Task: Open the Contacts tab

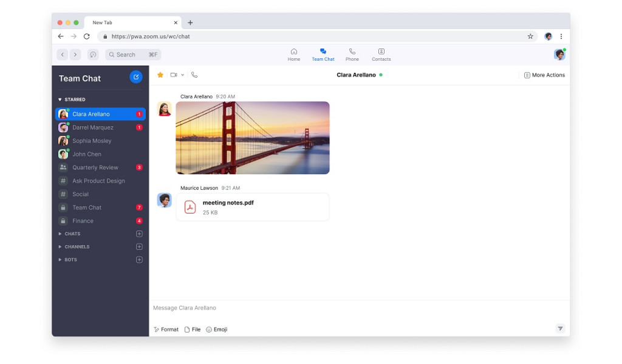Action: (381, 55)
